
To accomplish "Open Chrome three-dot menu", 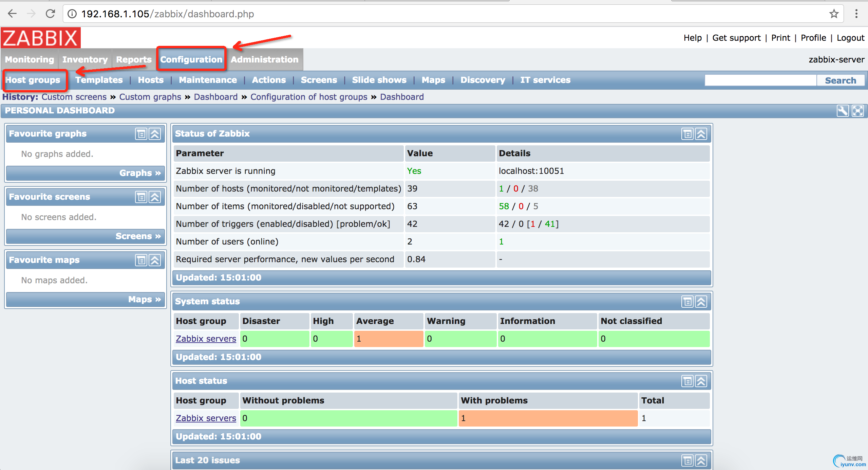I will 856,14.
